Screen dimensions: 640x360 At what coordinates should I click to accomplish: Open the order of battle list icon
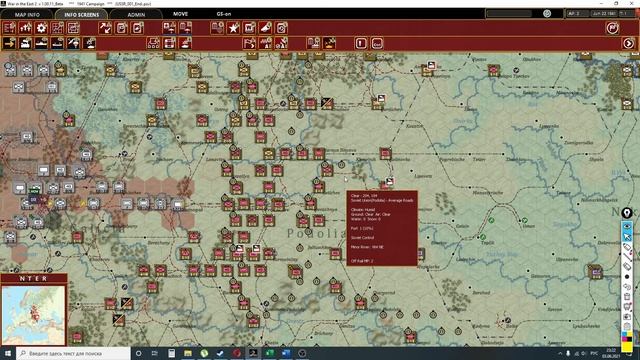coord(9,28)
